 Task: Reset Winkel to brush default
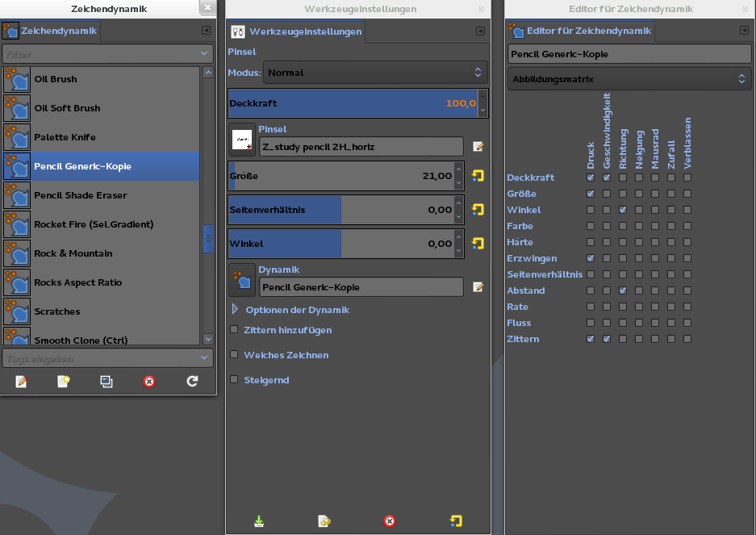[x=478, y=243]
